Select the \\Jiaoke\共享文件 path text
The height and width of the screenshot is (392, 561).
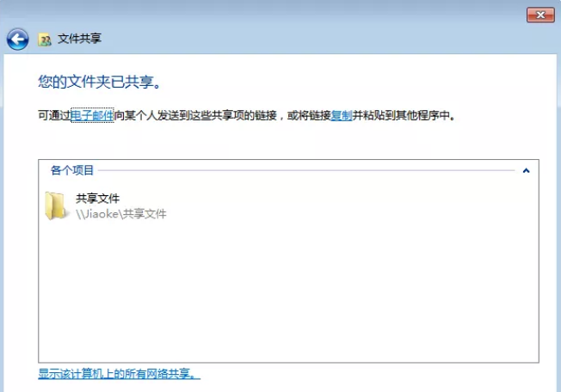[121, 214]
